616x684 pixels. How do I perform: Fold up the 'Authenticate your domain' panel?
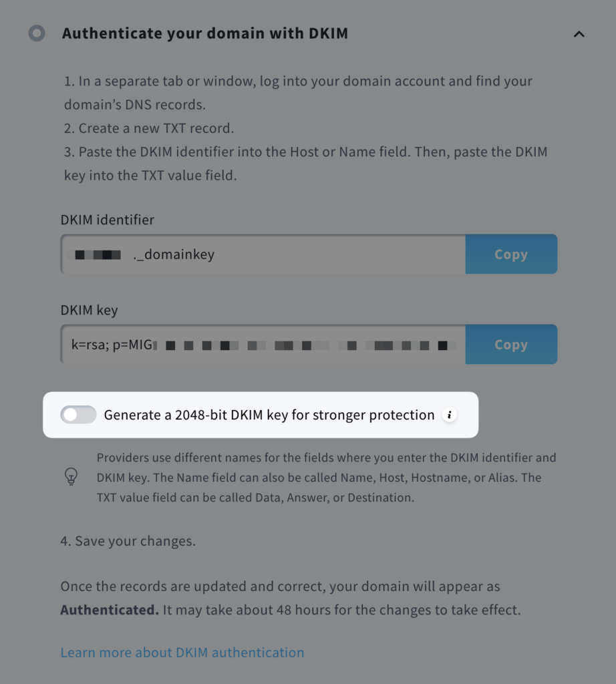point(579,33)
